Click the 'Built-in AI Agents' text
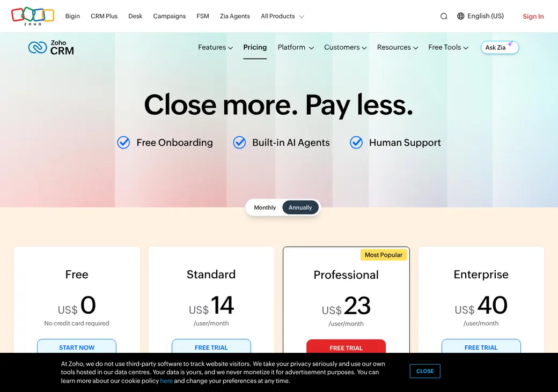The image size is (558, 392). [x=291, y=142]
